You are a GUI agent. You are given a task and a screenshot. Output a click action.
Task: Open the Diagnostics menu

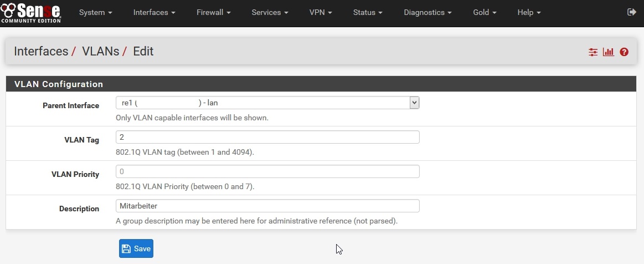click(427, 12)
